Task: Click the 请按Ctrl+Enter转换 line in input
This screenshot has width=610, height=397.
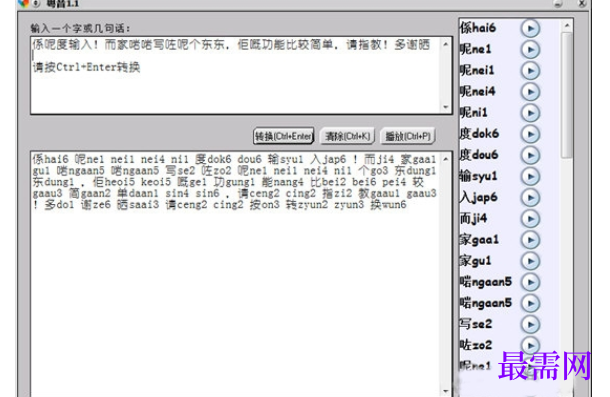Action: 86,67
